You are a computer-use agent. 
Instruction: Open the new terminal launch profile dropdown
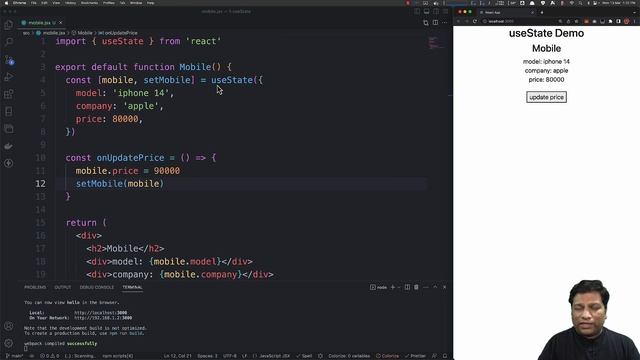(x=399, y=287)
